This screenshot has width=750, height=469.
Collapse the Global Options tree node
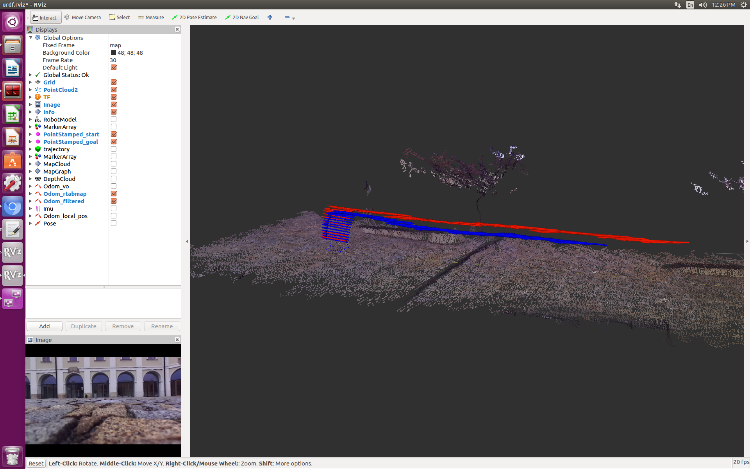(31, 37)
